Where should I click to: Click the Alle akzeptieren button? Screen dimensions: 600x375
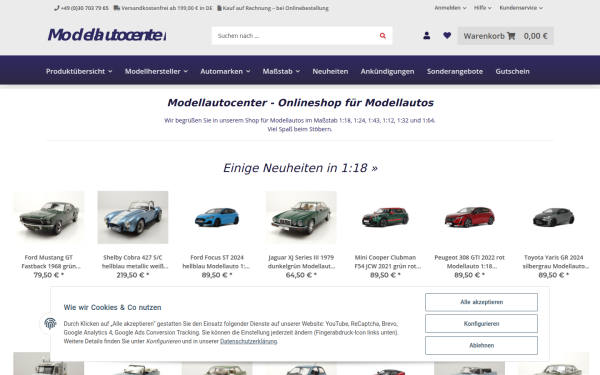click(481, 302)
